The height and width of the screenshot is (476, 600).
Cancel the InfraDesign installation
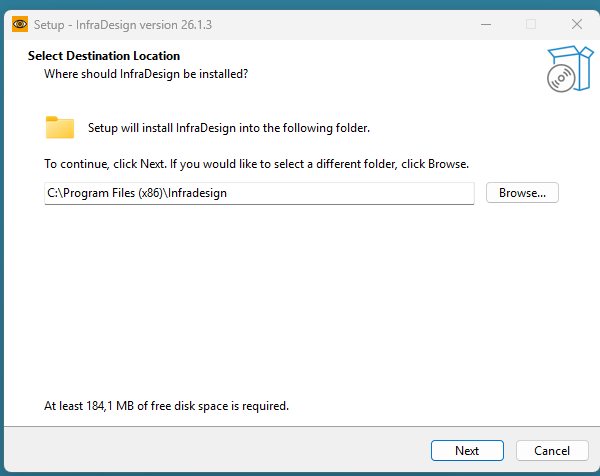(552, 451)
